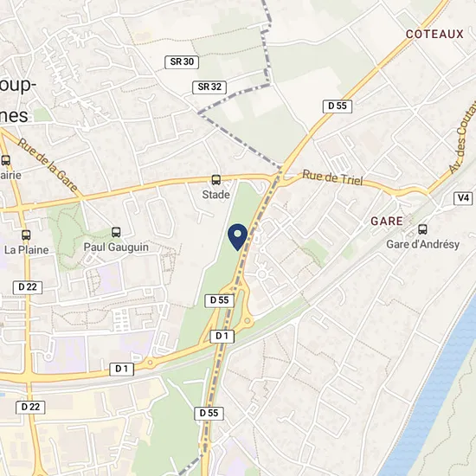The image size is (476, 476).
Task: Click the dark blue location pin marker
Action: [238, 237]
